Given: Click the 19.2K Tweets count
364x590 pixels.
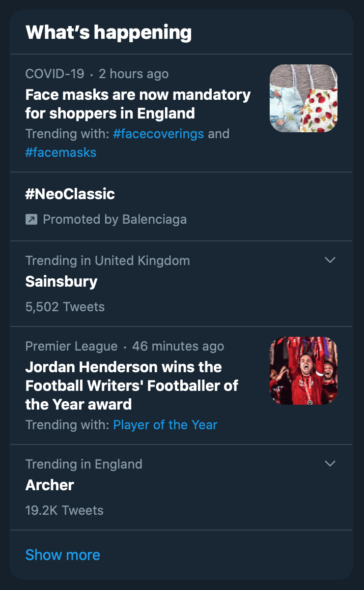Looking at the screenshot, I should pos(64,510).
